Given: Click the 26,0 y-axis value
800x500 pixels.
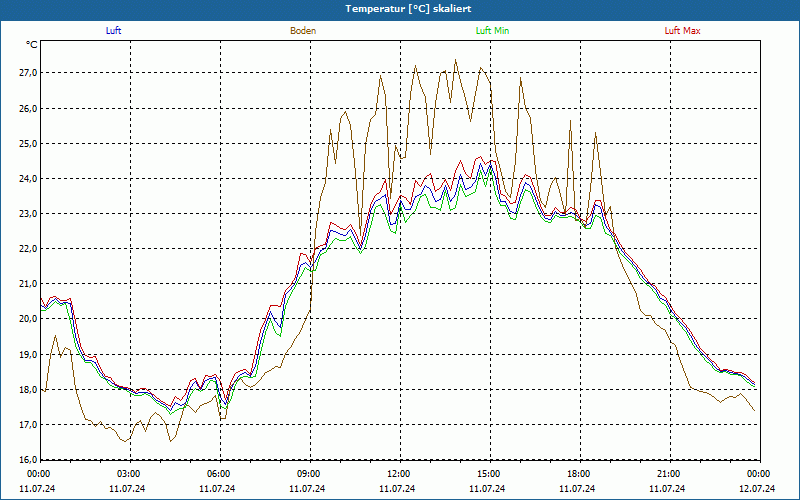Looking at the screenshot, I should click(29, 108).
